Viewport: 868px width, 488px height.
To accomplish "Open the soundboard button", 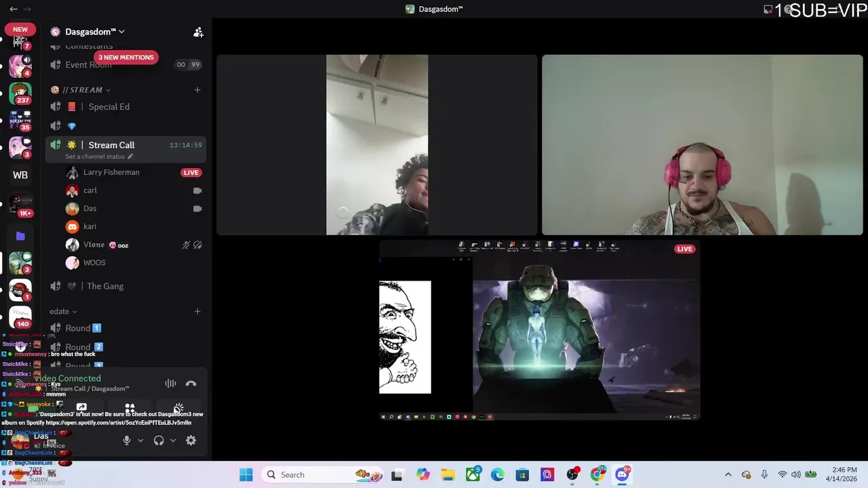I will pyautogui.click(x=178, y=408).
